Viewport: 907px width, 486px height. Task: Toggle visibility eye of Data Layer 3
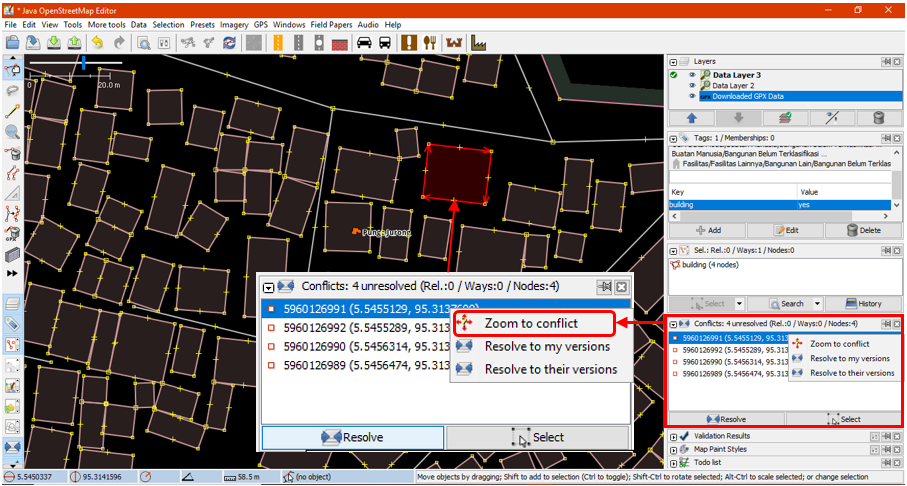pyautogui.click(x=692, y=75)
